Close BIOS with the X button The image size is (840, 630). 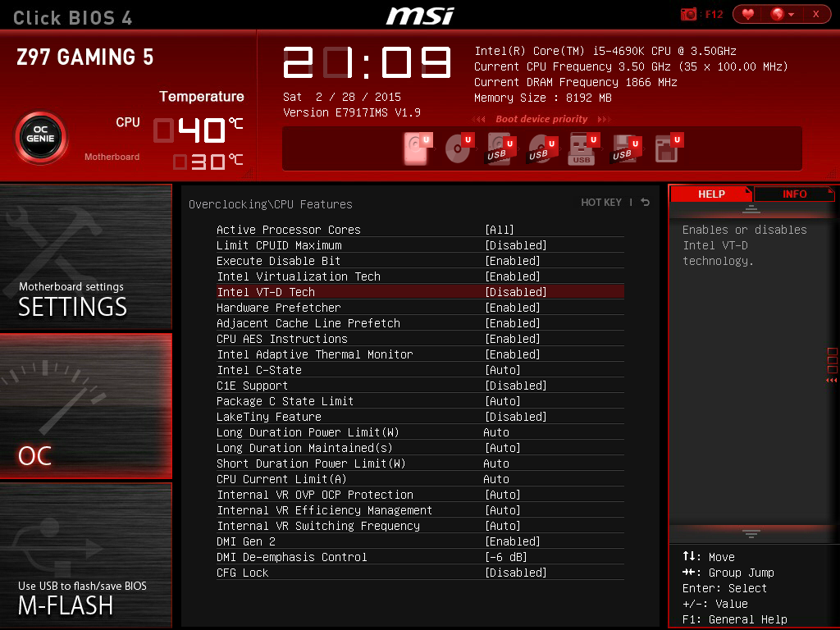tap(816, 14)
